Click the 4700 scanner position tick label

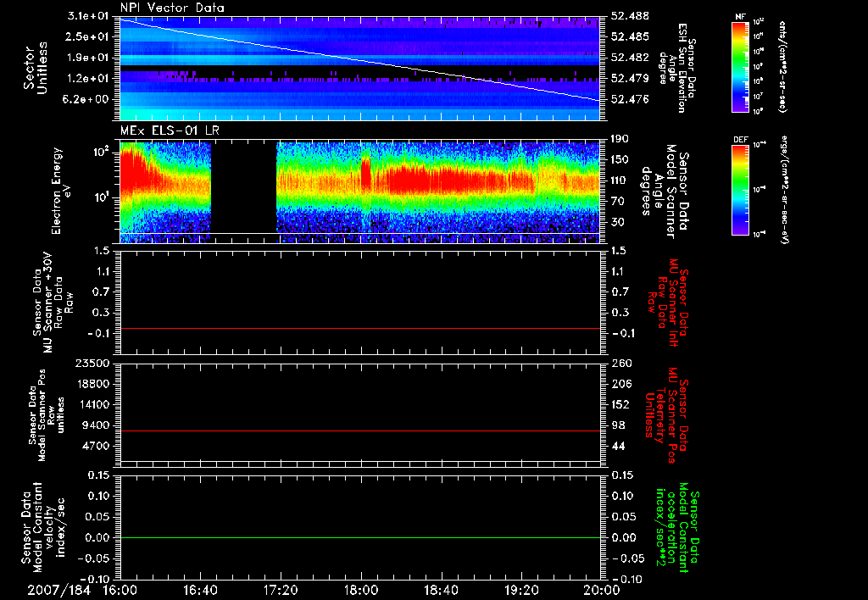coord(96,446)
